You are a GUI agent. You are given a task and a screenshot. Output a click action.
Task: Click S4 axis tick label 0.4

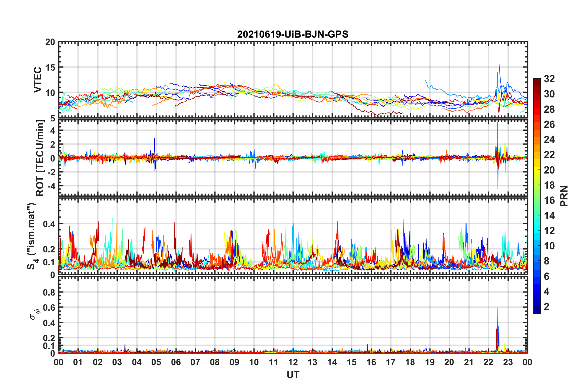point(49,224)
